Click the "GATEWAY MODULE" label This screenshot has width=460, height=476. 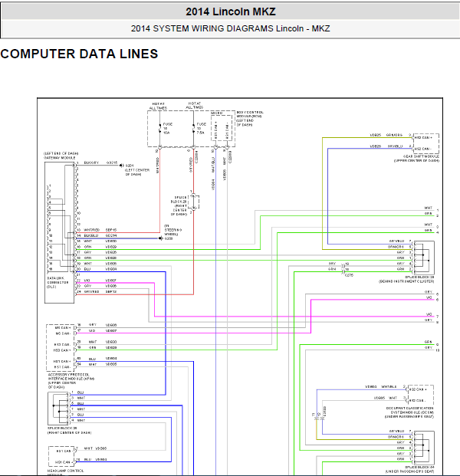pyautogui.click(x=60, y=158)
